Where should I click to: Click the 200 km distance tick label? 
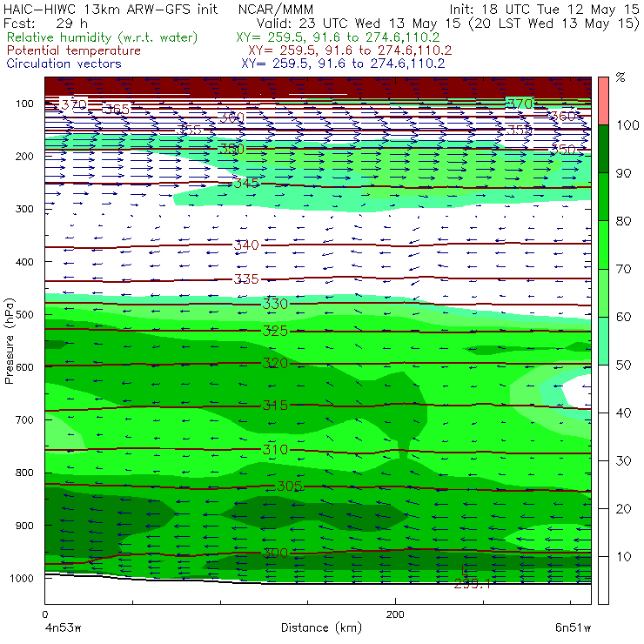point(395,614)
